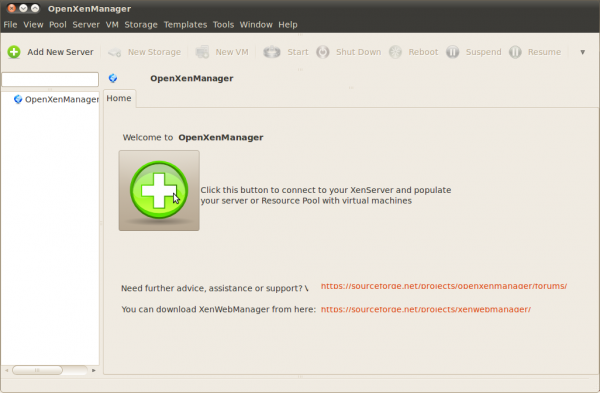Close the OpenXenManager window
This screenshot has height=393, width=600.
tap(11, 8)
